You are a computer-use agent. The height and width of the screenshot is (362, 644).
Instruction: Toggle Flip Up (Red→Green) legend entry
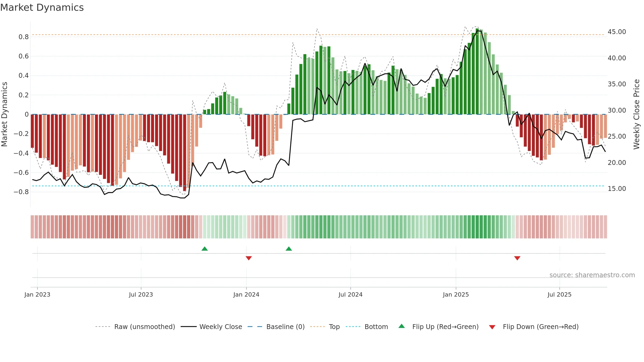pos(438,327)
